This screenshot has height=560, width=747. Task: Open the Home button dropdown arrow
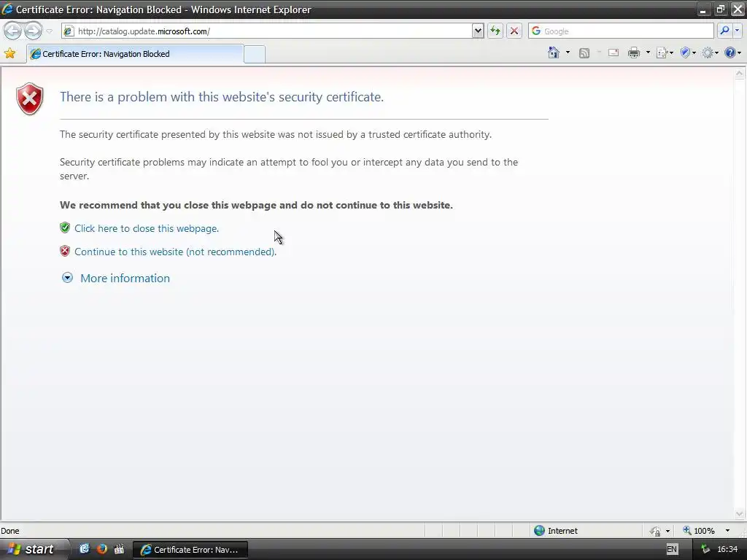(568, 52)
